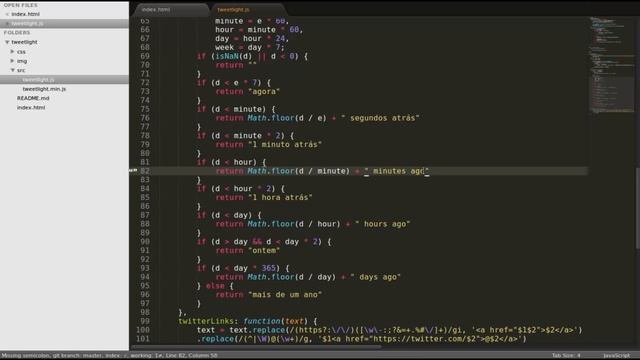The height and width of the screenshot is (360, 640).
Task: Click " days ago" string on line 94
Action: 376,277
